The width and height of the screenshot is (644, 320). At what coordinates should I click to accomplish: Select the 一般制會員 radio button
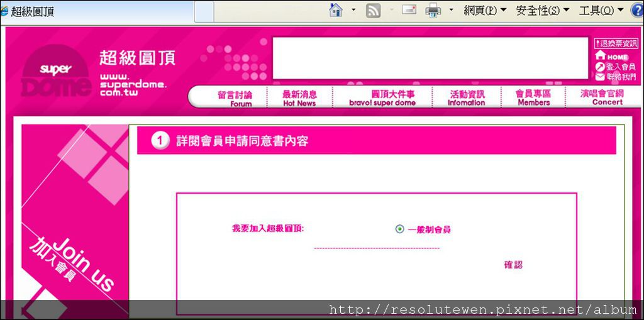pos(399,229)
